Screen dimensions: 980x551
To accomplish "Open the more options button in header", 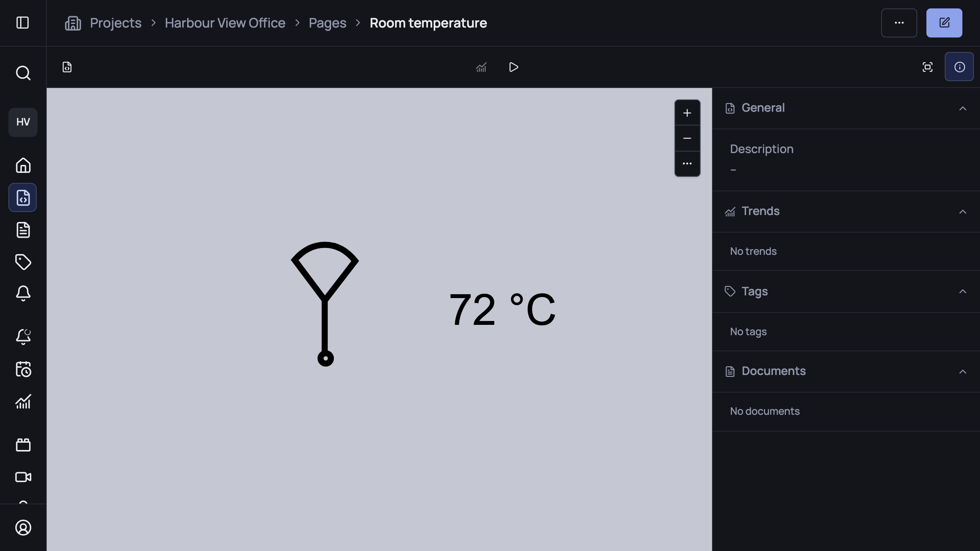I will click(x=899, y=23).
